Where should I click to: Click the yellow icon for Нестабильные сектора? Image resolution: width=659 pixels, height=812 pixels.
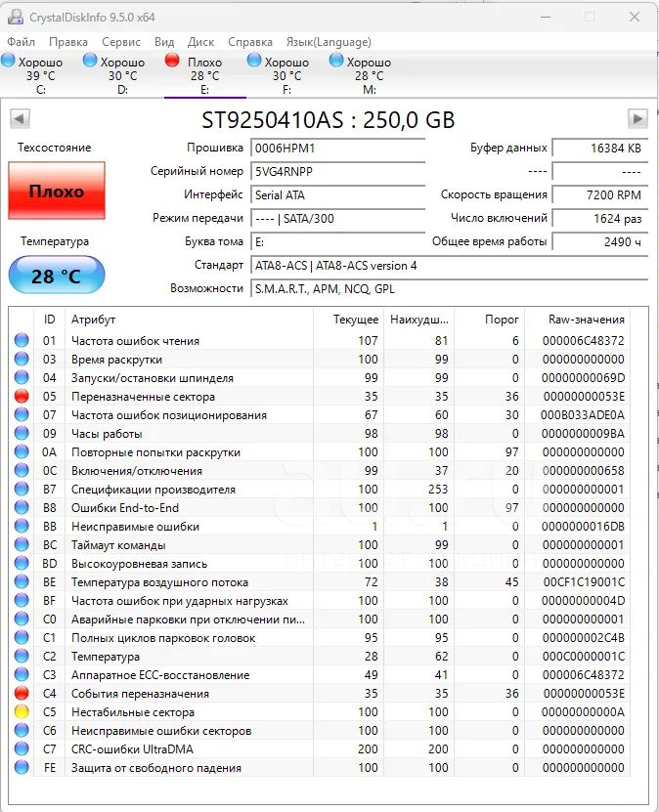22,711
